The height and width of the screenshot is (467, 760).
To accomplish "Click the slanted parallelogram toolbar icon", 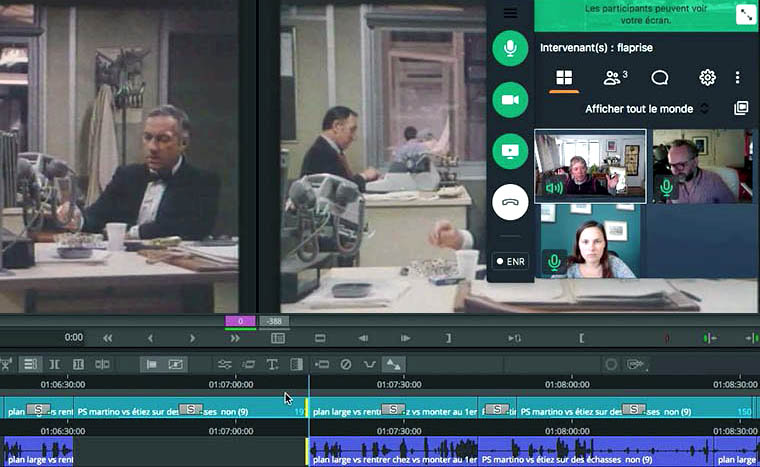I will (249, 364).
